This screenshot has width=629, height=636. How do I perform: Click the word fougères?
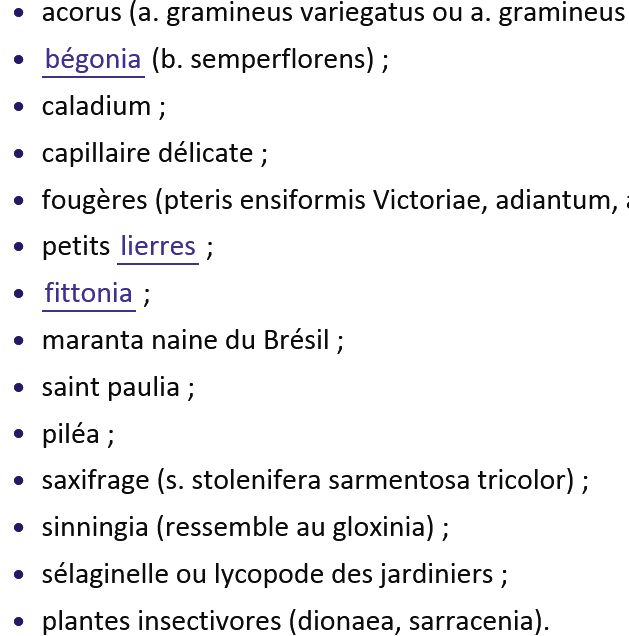click(94, 201)
